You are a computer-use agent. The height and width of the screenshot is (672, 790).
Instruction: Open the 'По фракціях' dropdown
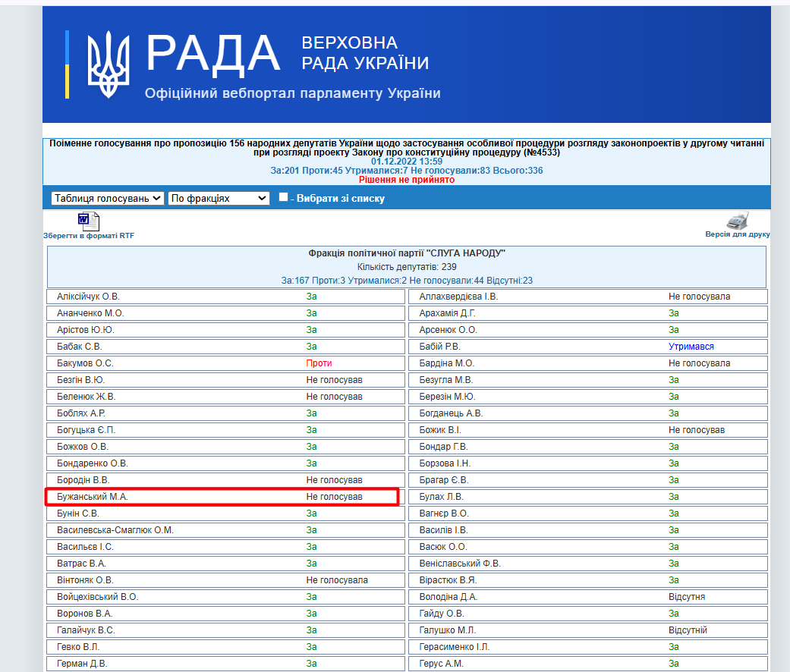219,198
